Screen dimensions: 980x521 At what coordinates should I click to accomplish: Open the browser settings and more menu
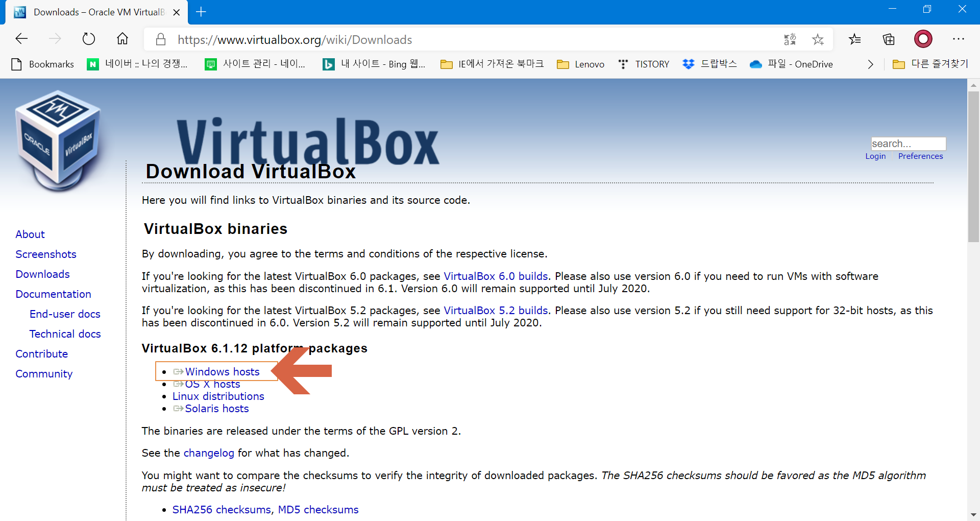click(x=959, y=39)
